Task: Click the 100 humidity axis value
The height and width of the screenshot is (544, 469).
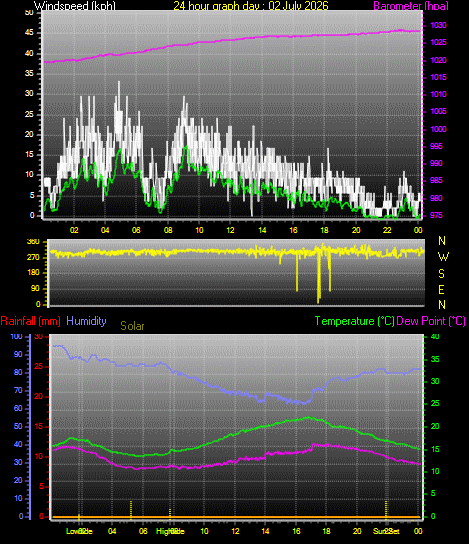Action: click(16, 336)
